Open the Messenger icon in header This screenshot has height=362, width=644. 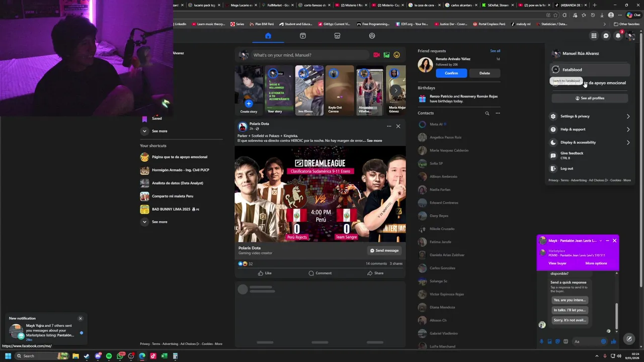pos(606,36)
